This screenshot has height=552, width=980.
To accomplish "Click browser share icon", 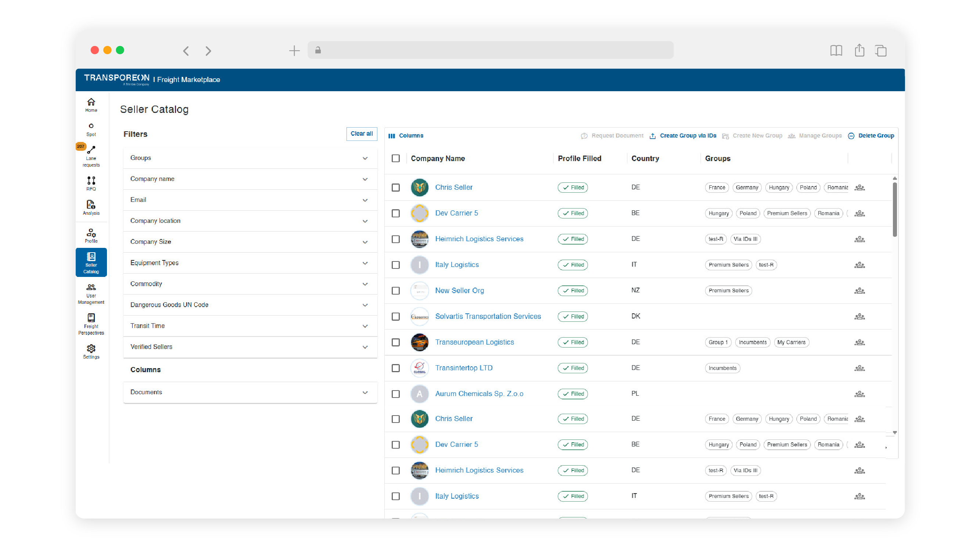I will tap(859, 51).
